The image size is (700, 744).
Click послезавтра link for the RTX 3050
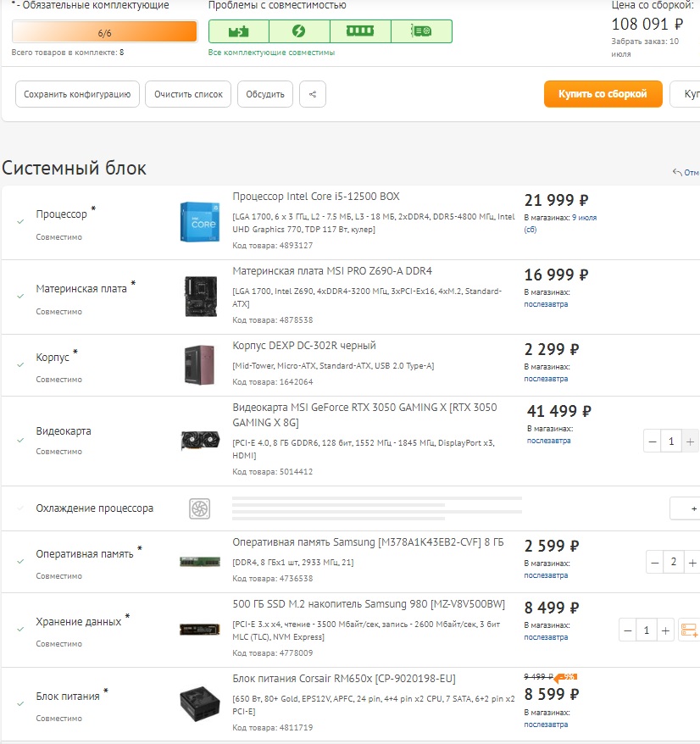[548, 441]
